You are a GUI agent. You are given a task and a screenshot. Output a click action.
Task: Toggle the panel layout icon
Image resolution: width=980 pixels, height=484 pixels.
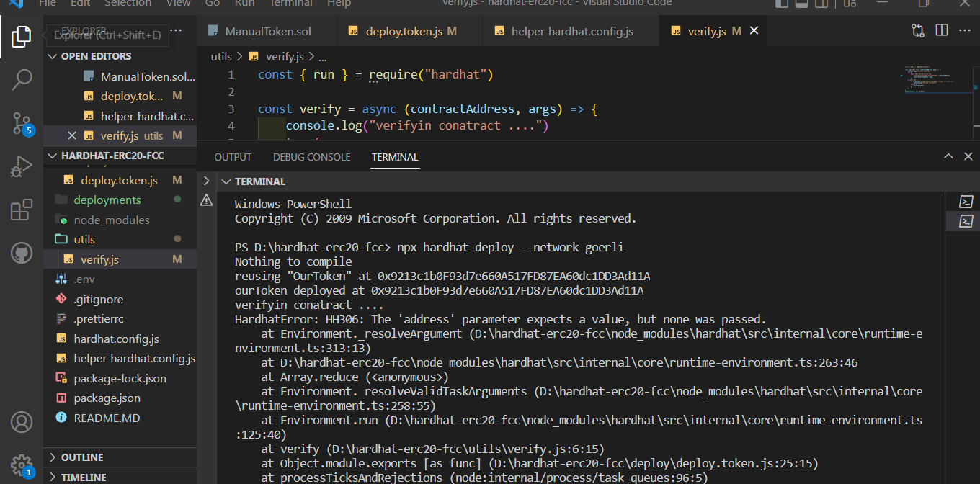pyautogui.click(x=803, y=4)
